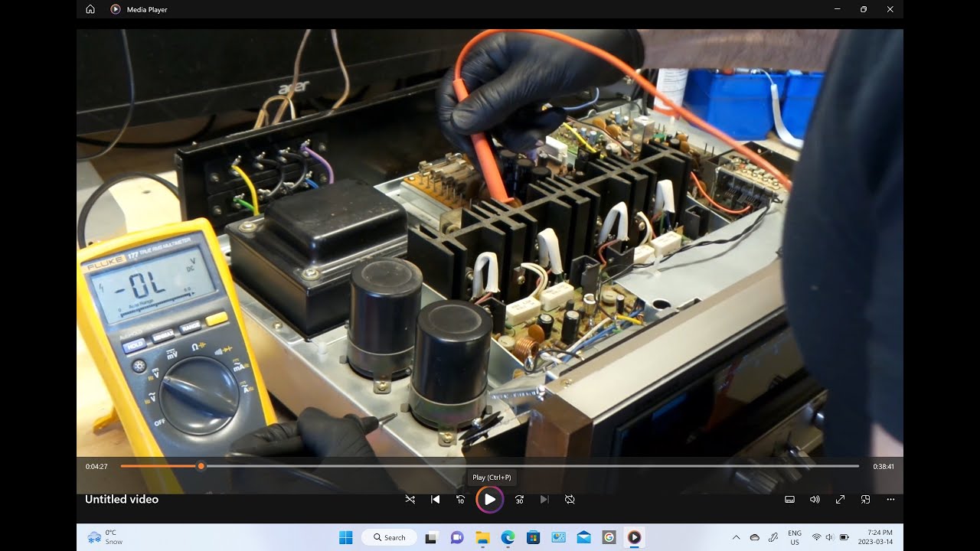Minimize the Media Player window
This screenshot has height=551, width=980.
coord(838,9)
